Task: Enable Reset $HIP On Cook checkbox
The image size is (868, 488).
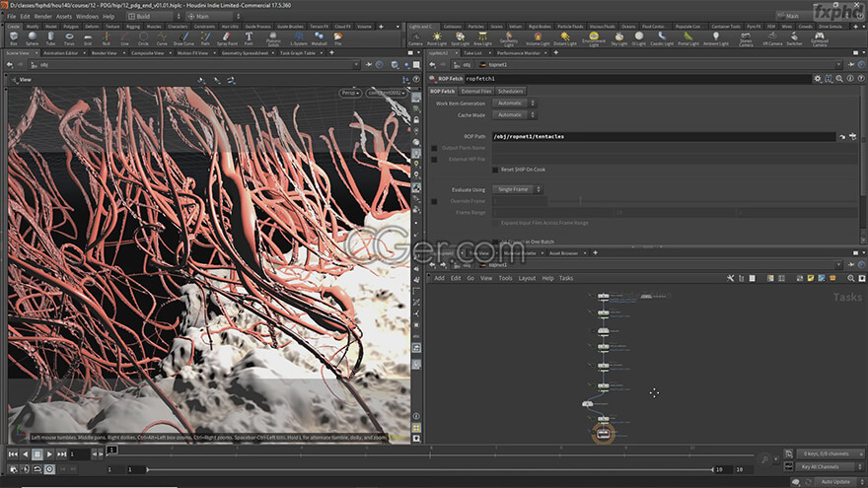Action: [x=495, y=170]
